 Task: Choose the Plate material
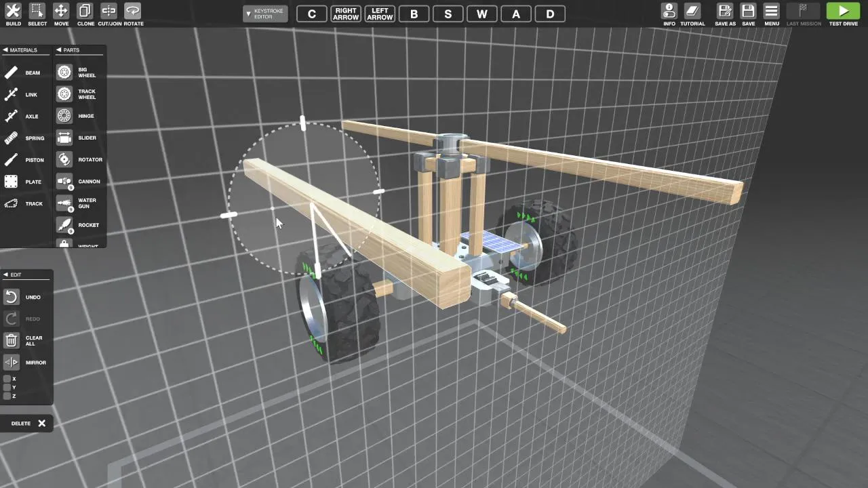tap(22, 182)
